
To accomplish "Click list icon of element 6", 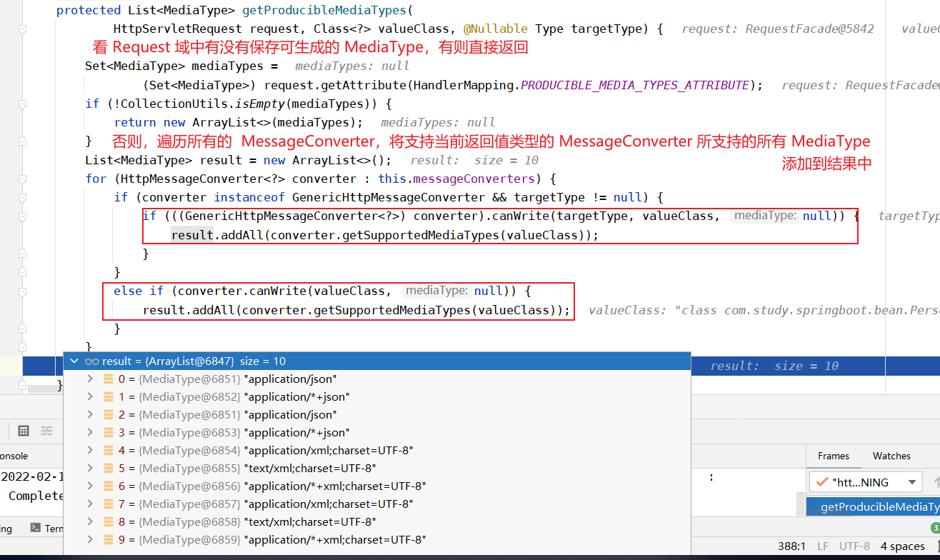I will (x=109, y=486).
